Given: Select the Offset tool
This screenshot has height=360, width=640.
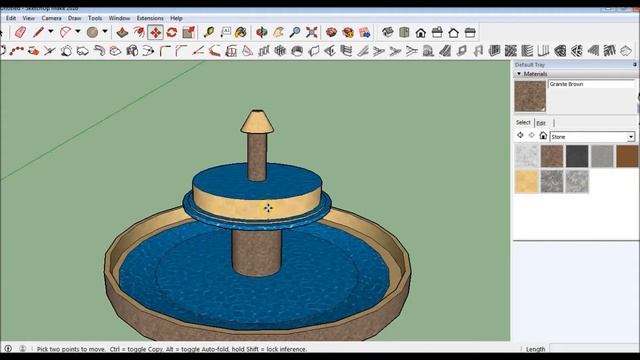Looking at the screenshot, I should tap(139, 32).
